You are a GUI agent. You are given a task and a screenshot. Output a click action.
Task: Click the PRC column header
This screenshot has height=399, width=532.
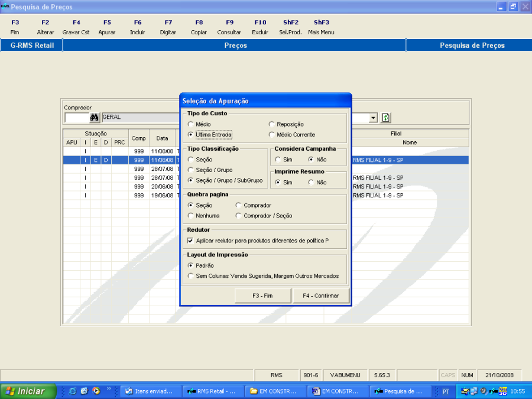tap(120, 142)
